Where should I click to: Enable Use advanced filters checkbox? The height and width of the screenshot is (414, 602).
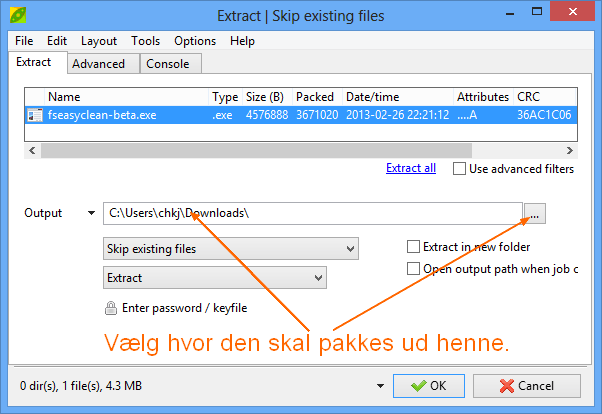click(459, 169)
